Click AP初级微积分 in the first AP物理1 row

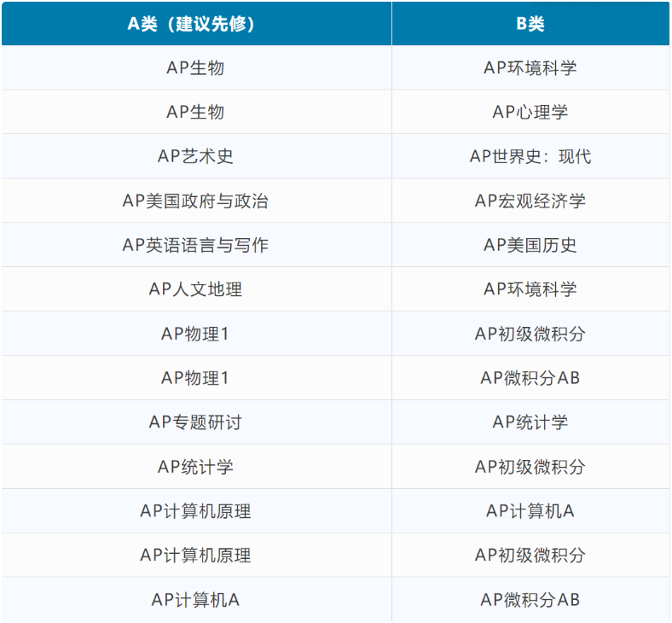[x=530, y=334]
